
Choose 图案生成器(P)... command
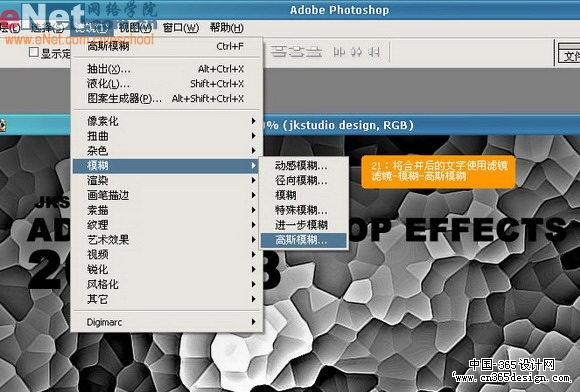[167, 98]
